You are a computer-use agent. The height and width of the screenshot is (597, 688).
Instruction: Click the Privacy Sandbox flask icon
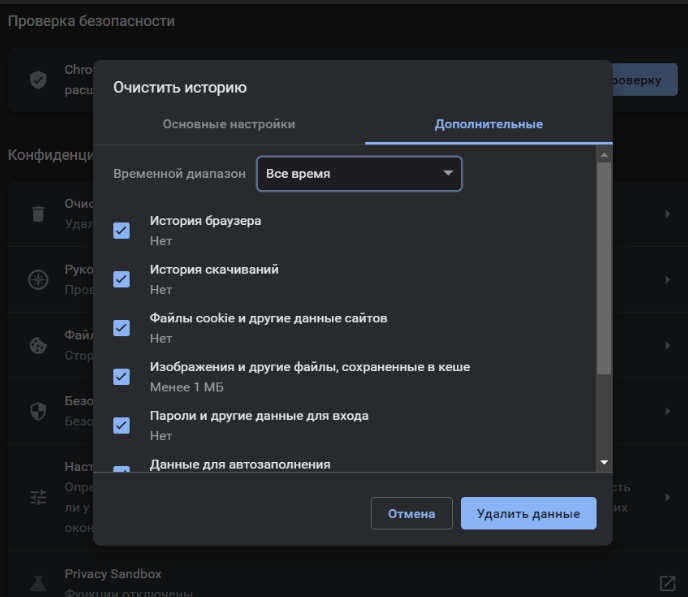point(38,582)
